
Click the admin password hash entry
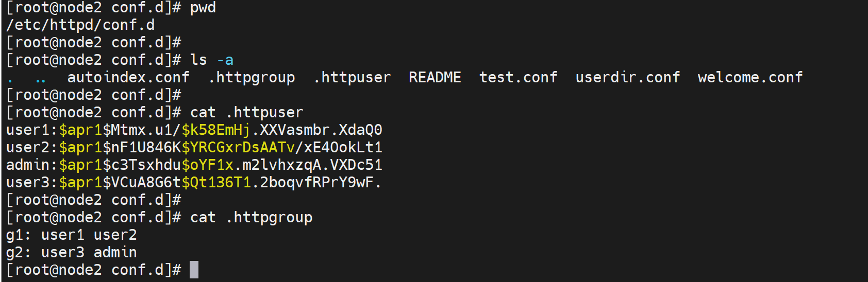(x=194, y=165)
